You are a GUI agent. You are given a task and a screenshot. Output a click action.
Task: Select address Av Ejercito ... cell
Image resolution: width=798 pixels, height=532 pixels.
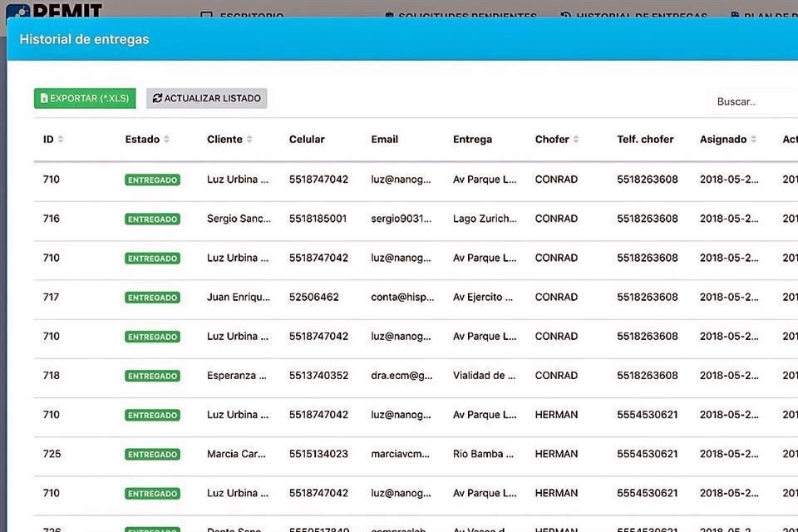(483, 297)
